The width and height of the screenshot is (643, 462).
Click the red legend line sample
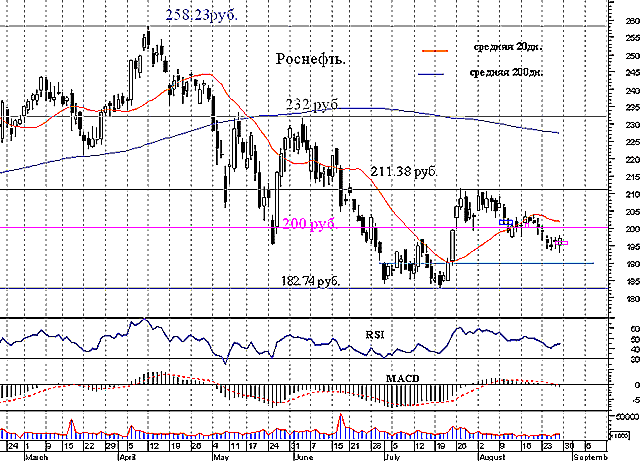pos(435,51)
